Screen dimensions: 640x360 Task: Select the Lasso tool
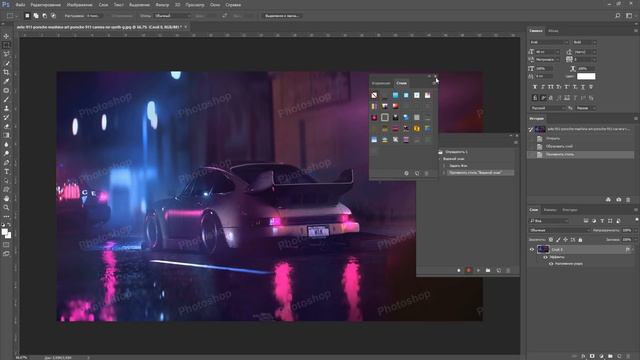(6, 54)
